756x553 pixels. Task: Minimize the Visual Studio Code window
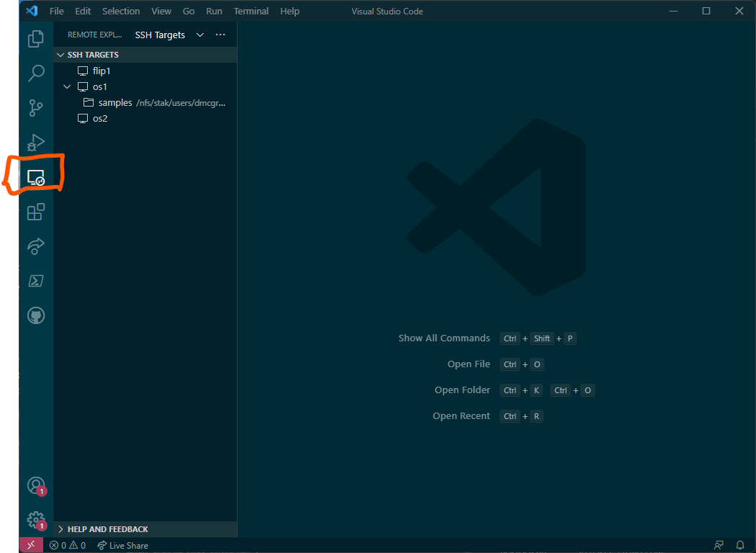click(673, 11)
